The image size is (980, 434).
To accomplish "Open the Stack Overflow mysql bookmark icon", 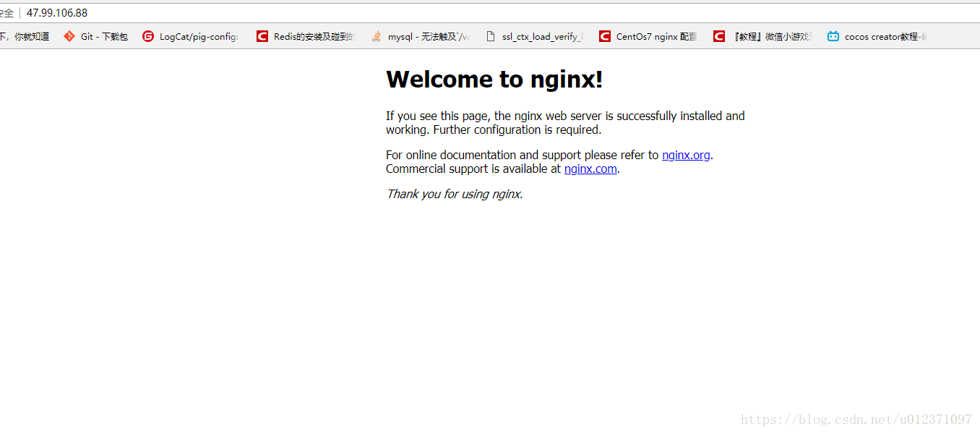I will pos(377,36).
